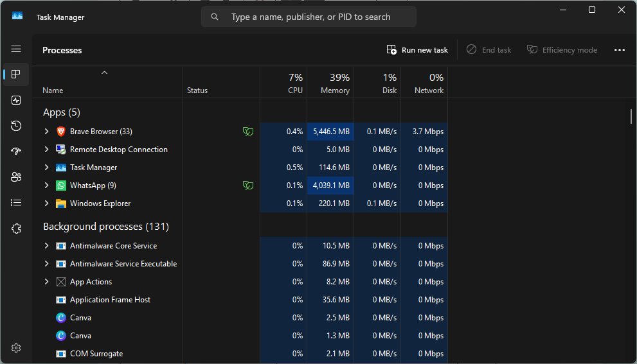This screenshot has height=364, width=637.
Task: Click the Antimalware Core Service icon
Action: tap(61, 246)
